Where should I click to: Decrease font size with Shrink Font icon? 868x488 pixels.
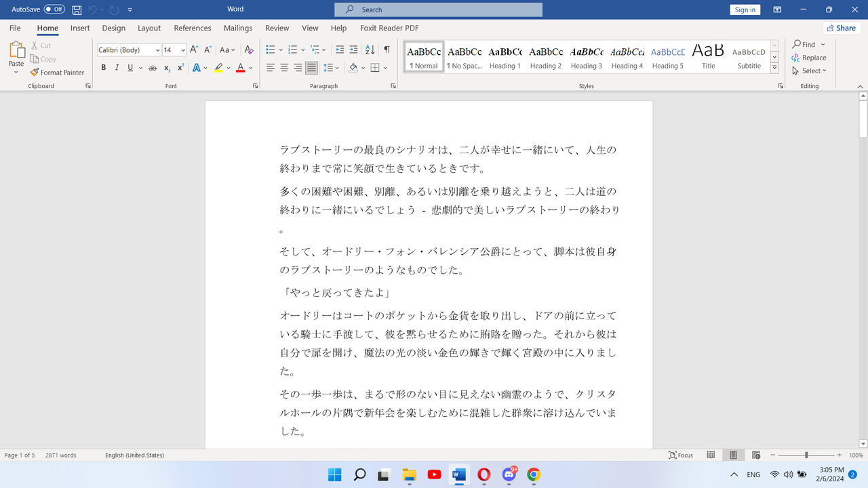(207, 49)
